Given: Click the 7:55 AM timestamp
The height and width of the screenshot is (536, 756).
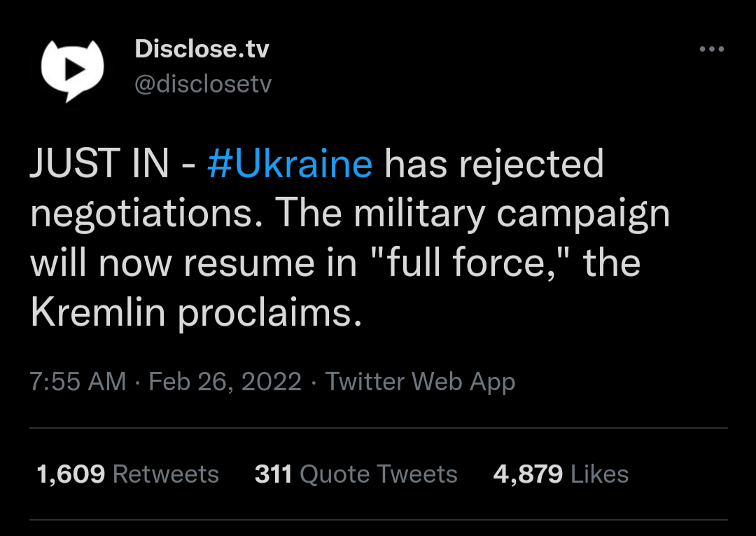Looking at the screenshot, I should point(78,382).
